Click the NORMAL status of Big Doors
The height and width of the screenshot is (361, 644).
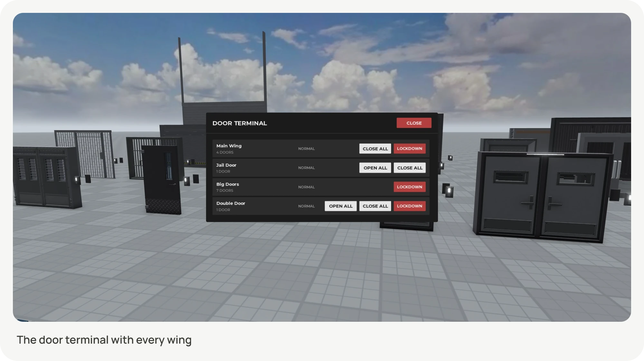click(x=306, y=187)
